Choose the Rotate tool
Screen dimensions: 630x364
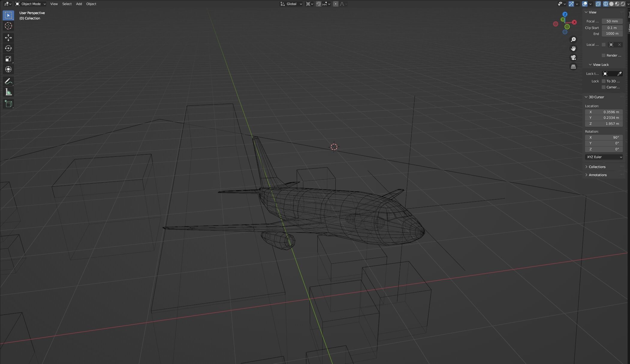pyautogui.click(x=8, y=48)
